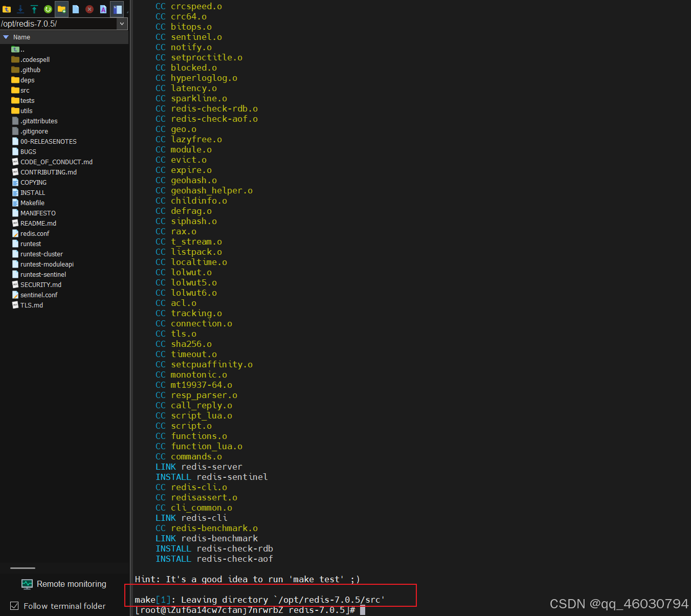Screen dimensions: 691x616
Task: Select the Makefile entry
Action: (x=28, y=203)
